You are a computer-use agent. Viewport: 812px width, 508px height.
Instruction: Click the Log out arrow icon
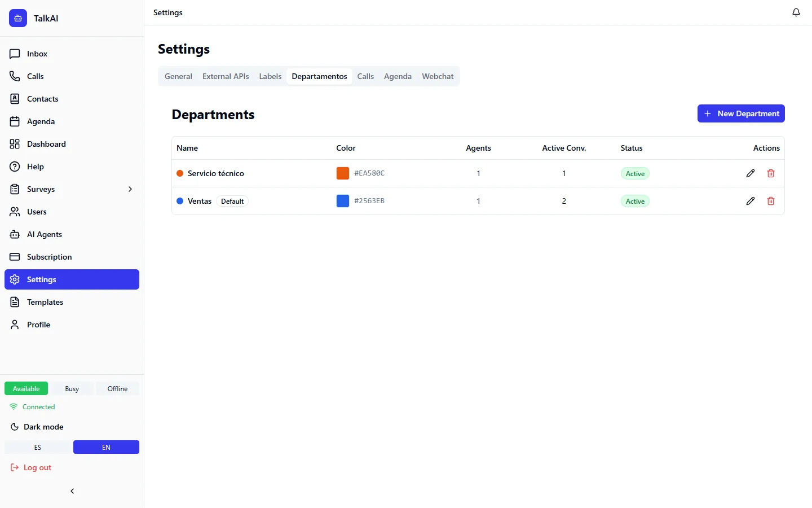tap(15, 467)
